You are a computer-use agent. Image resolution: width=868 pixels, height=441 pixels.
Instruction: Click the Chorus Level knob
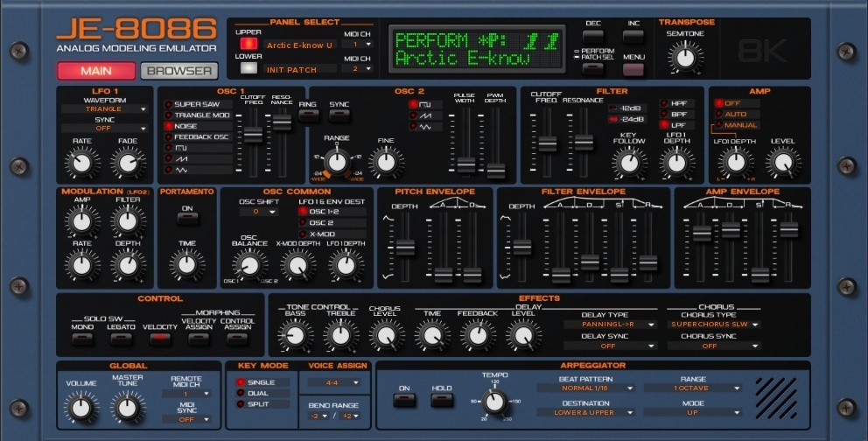[x=384, y=335]
